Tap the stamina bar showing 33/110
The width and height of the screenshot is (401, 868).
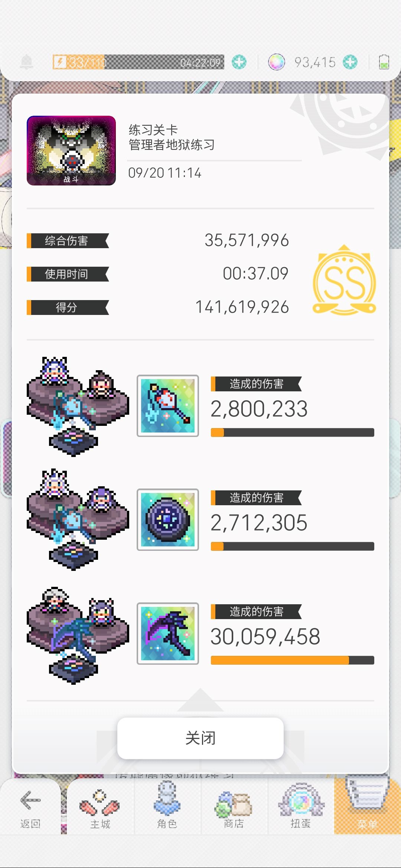click(138, 62)
